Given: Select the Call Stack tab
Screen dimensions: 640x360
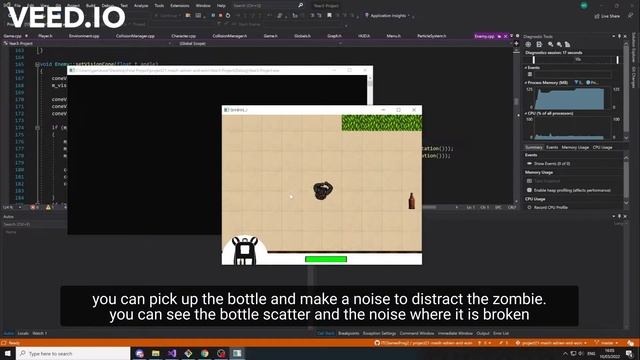Looking at the screenshot, I should pos(325,333).
